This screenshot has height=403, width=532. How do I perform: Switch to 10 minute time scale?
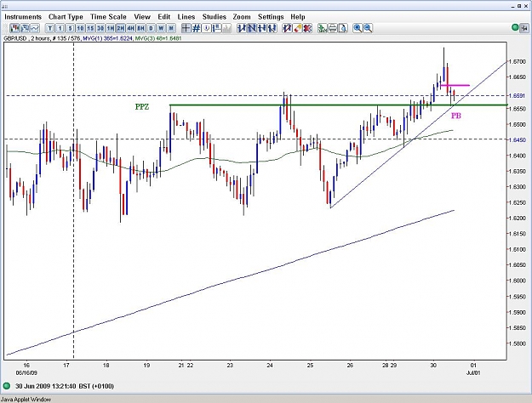[x=80, y=28]
